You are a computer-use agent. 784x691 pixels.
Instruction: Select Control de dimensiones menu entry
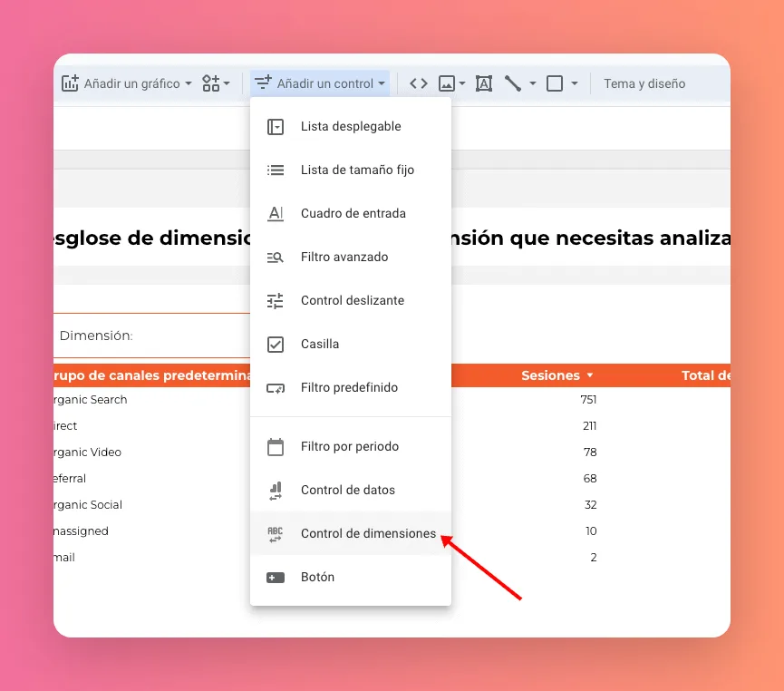[x=368, y=534]
